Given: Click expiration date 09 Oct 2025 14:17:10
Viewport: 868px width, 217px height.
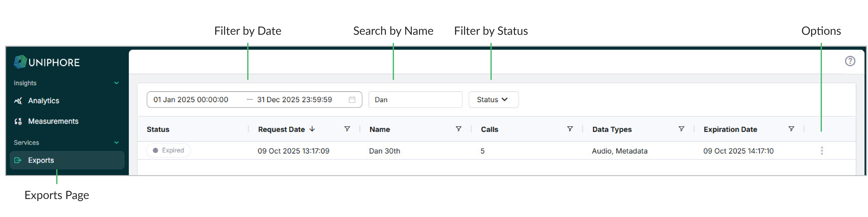Looking at the screenshot, I should [x=738, y=151].
